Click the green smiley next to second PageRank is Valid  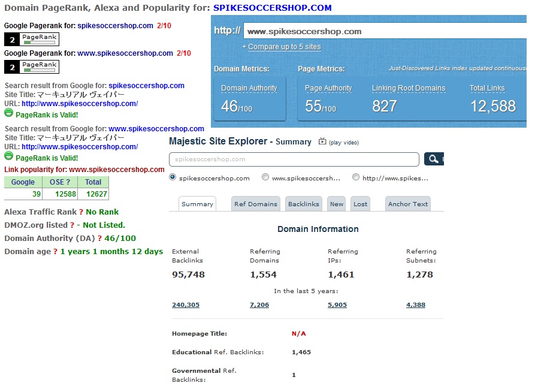(8, 156)
